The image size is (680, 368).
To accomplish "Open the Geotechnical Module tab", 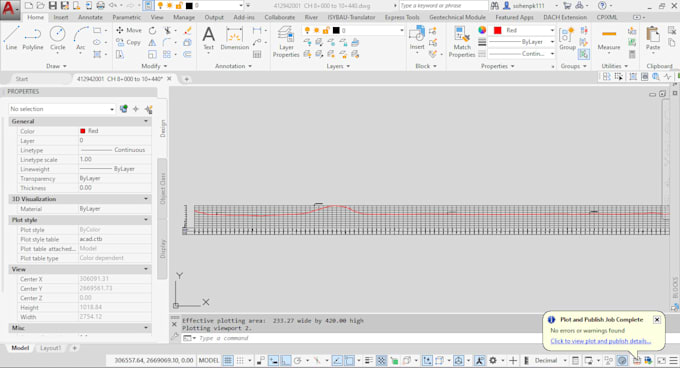I will (x=457, y=17).
